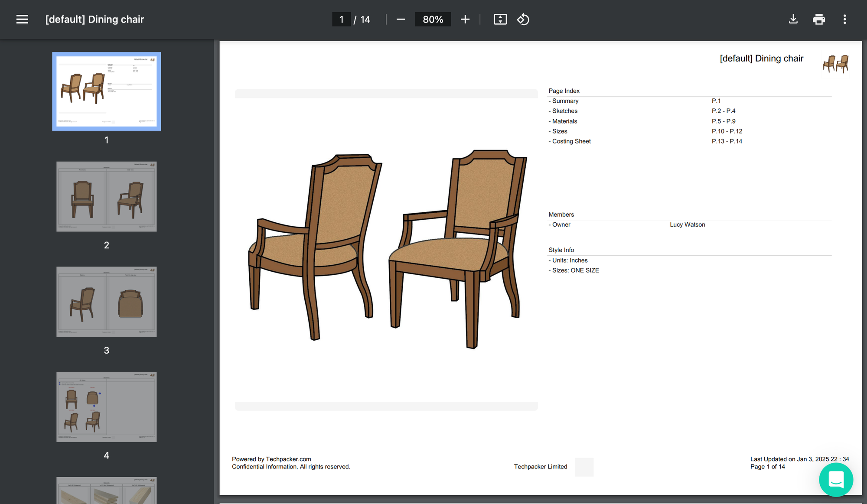Click the left chair illustration
This screenshot has height=504, width=867.
(x=315, y=247)
